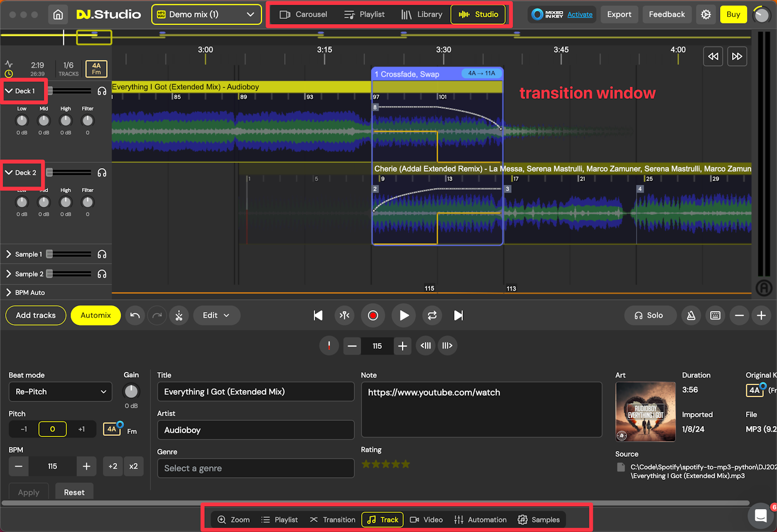Zoom in with the plus button
777x532 pixels.
pyautogui.click(x=761, y=315)
